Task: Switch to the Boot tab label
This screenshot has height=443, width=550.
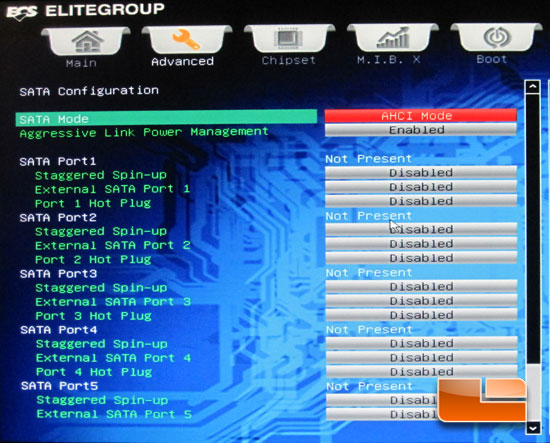Action: [492, 59]
